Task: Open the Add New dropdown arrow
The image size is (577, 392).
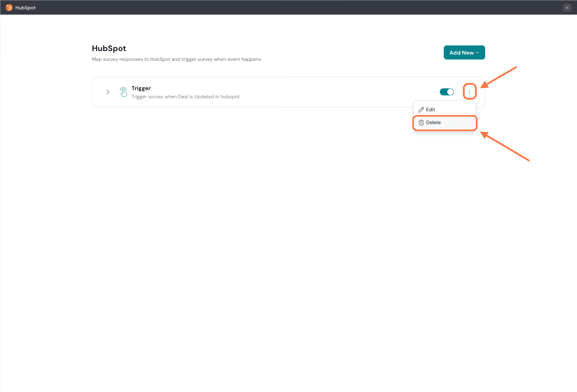Action: (x=477, y=53)
